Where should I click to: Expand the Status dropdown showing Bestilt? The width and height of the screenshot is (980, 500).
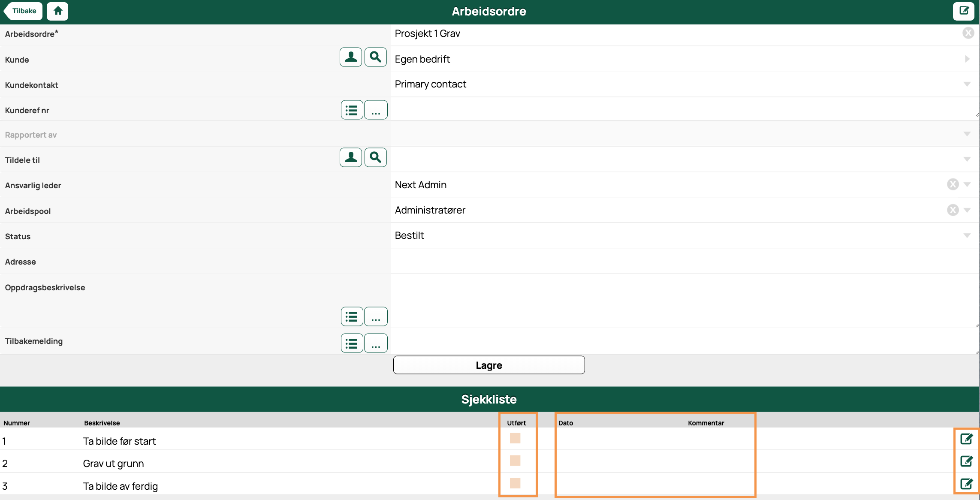967,235
